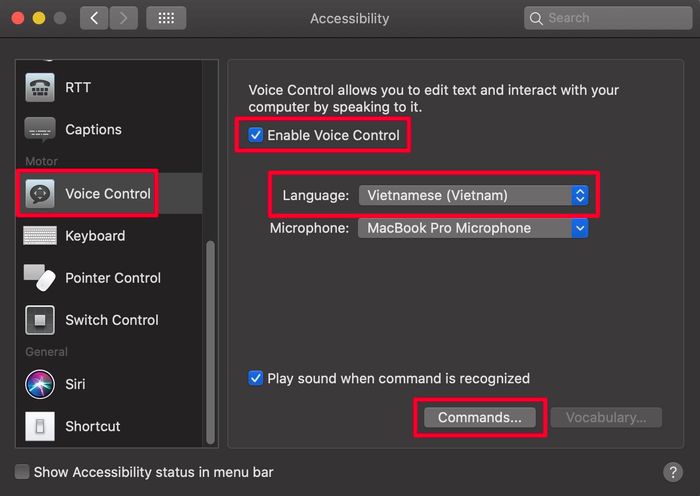Click the Vocabulary... button
The width and height of the screenshot is (700, 496).
[x=606, y=417]
